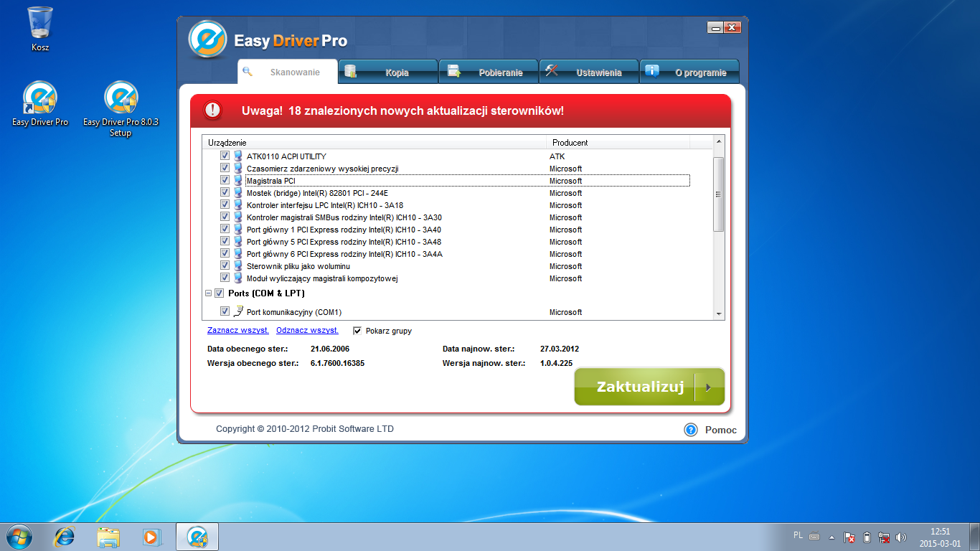Minimize the Easy Driver Pro window
The height and width of the screenshot is (551, 980).
715,27
